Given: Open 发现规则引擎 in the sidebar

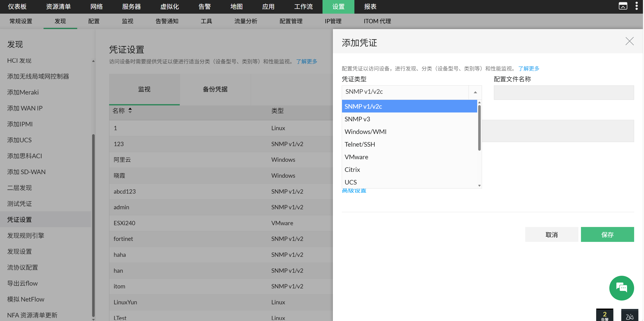Looking at the screenshot, I should (26, 236).
